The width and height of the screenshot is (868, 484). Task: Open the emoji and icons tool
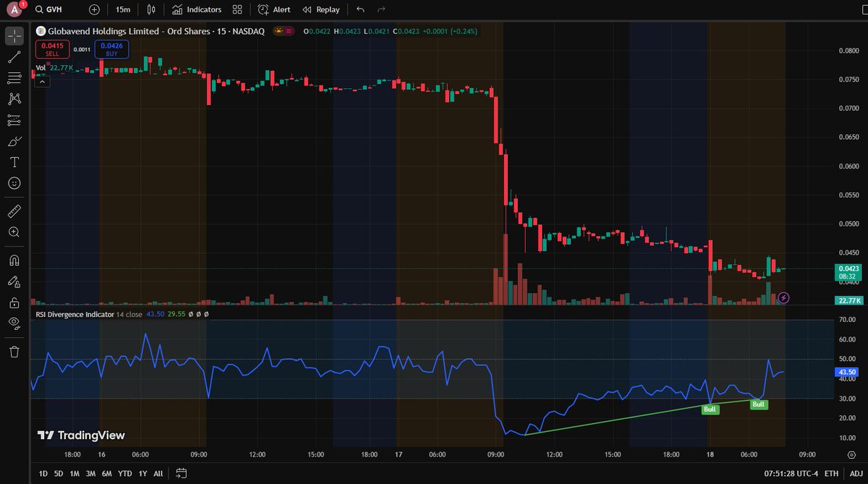14,183
